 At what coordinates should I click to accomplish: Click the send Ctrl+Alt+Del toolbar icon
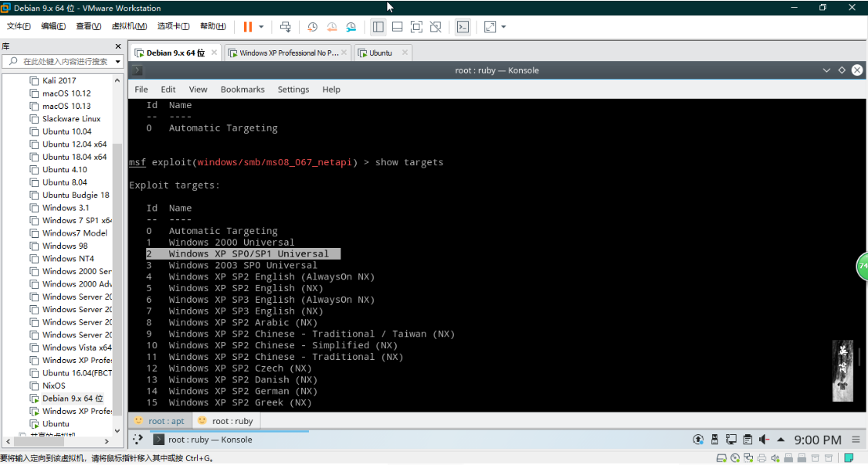coord(286,26)
